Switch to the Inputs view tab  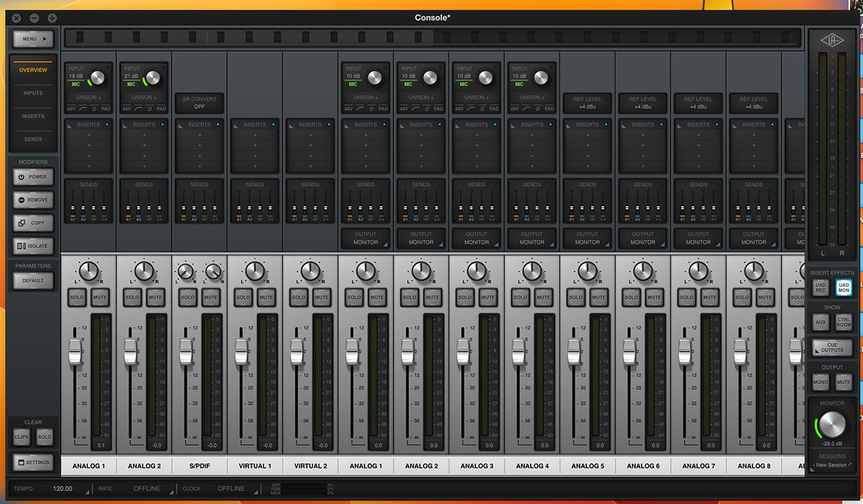point(33,93)
